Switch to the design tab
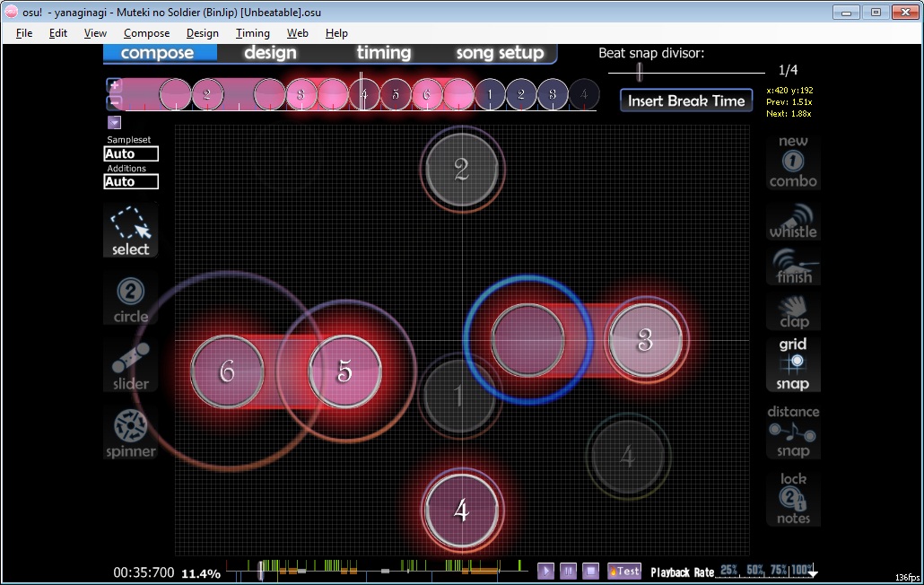924x585 pixels. click(270, 53)
